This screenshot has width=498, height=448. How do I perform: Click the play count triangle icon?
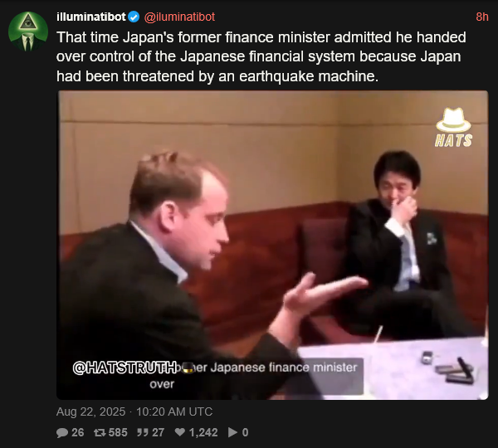[232, 432]
